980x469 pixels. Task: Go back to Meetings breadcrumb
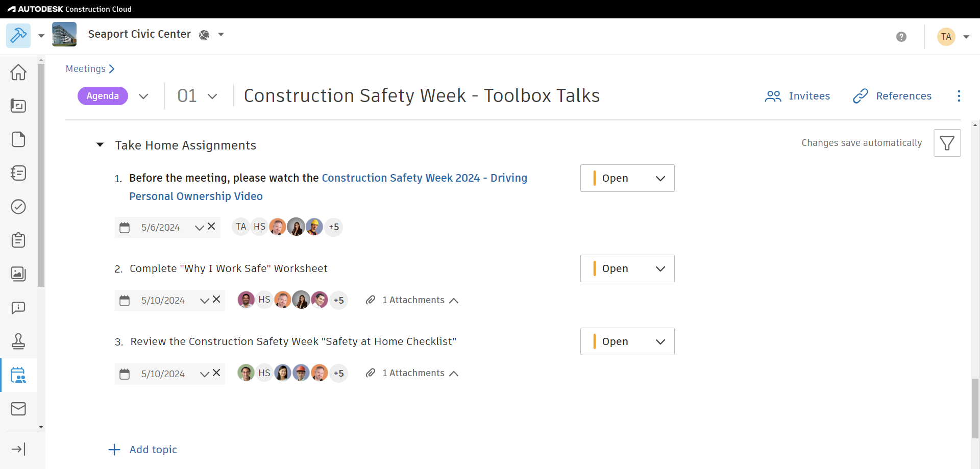86,69
